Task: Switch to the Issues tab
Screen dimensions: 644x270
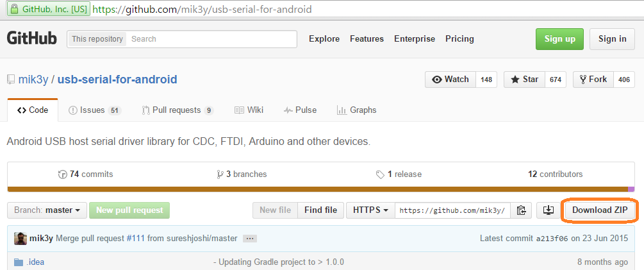Action: [94, 110]
